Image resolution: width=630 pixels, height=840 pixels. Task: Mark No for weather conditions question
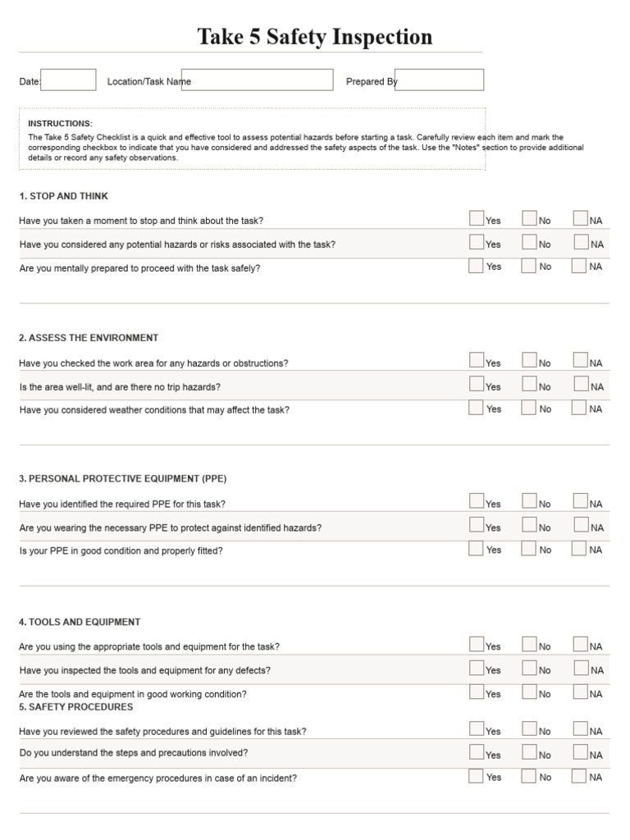click(x=528, y=407)
